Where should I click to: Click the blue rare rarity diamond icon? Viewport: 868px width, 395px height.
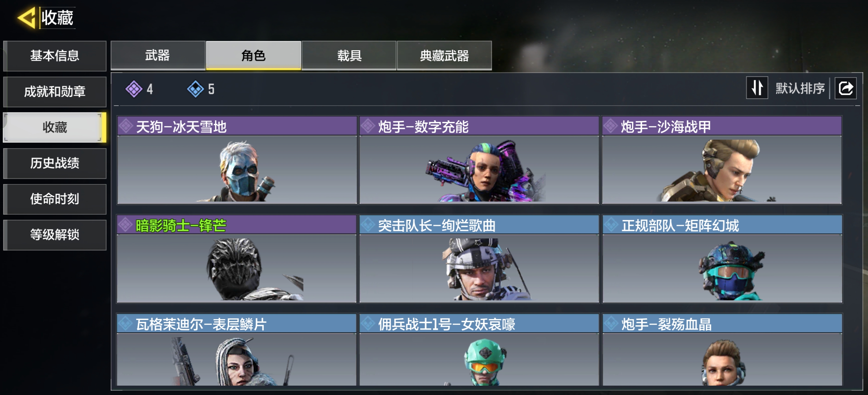(x=195, y=89)
